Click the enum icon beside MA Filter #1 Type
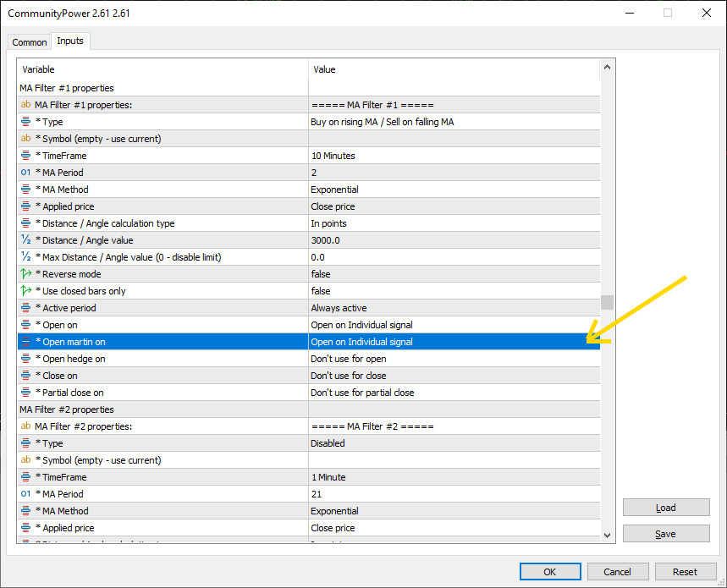727x588 pixels. [26, 122]
